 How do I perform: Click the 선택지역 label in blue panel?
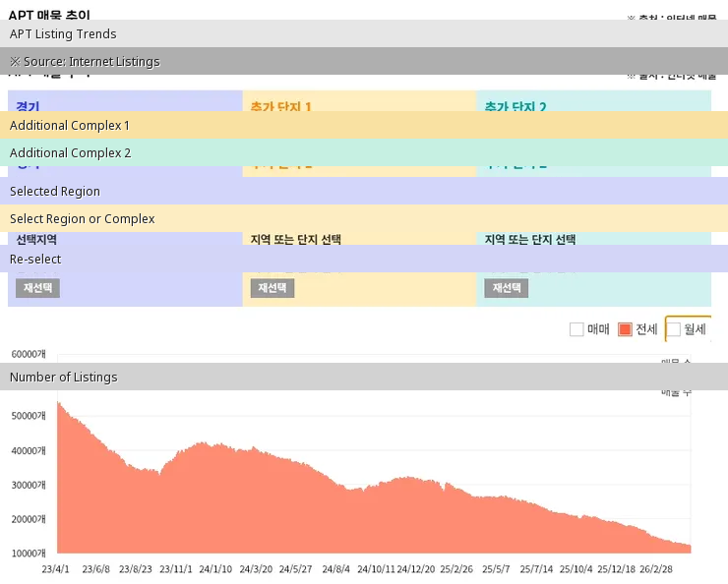[x=36, y=240]
